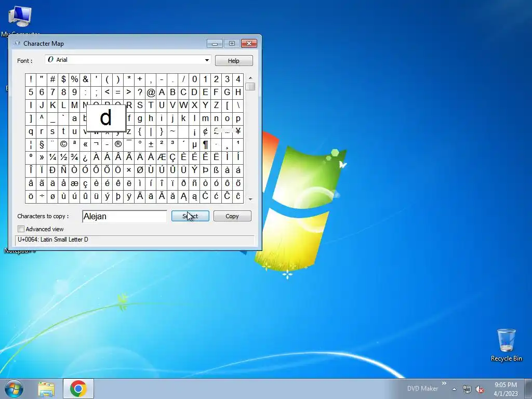Select the exclamation mark ! character
Screen dimensions: 532x399
click(x=31, y=79)
